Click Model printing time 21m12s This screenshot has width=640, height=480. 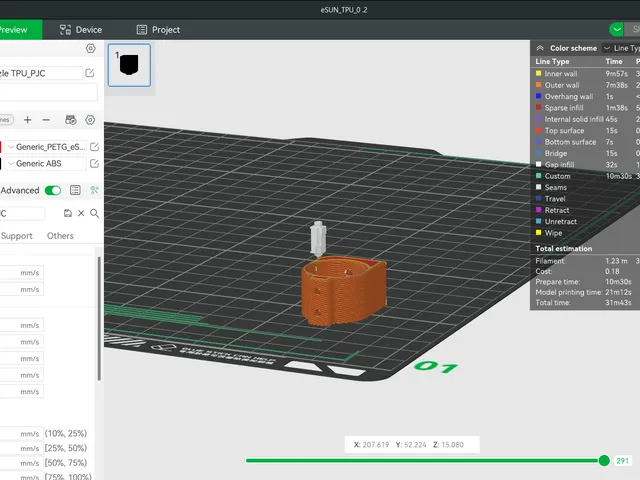pyautogui.click(x=618, y=292)
